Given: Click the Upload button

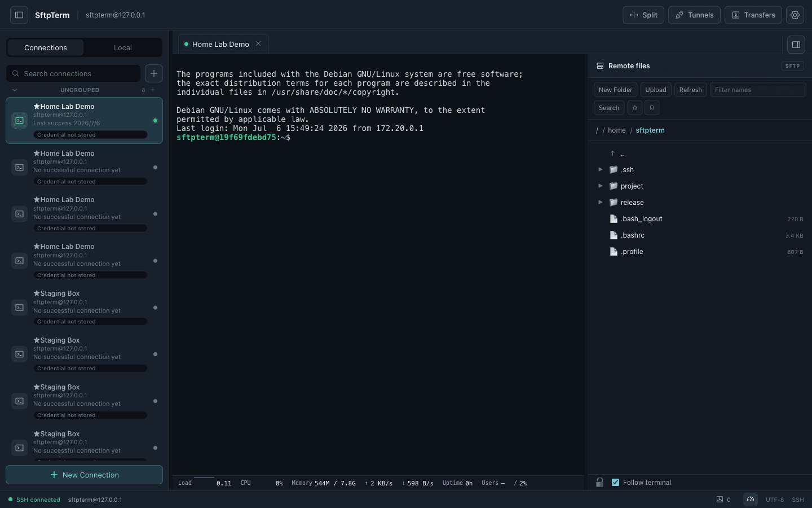Looking at the screenshot, I should pos(656,90).
